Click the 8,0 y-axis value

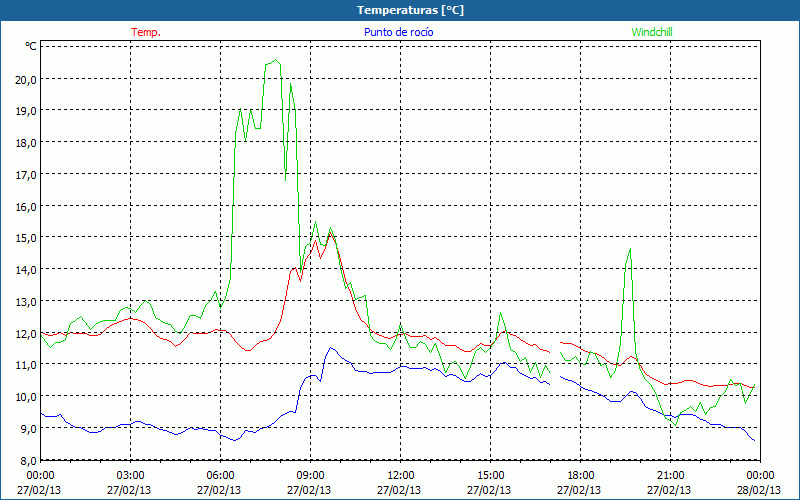click(x=28, y=461)
